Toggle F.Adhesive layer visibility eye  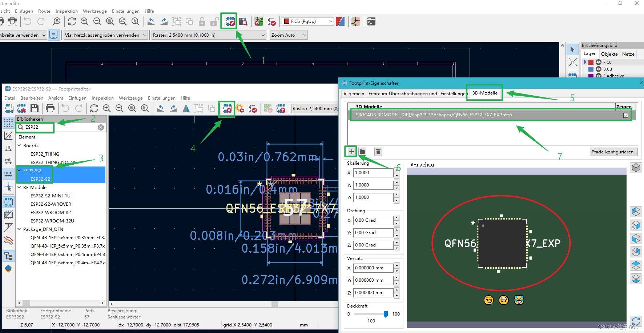[599, 76]
